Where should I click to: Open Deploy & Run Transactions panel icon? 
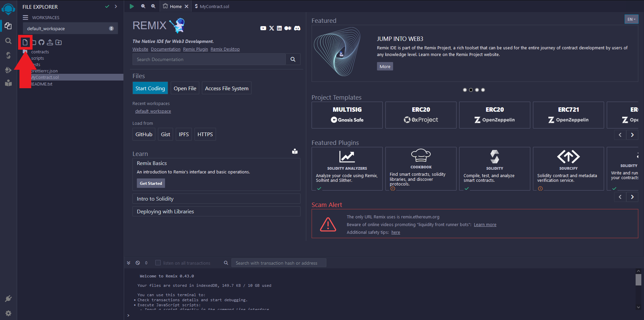[8, 70]
